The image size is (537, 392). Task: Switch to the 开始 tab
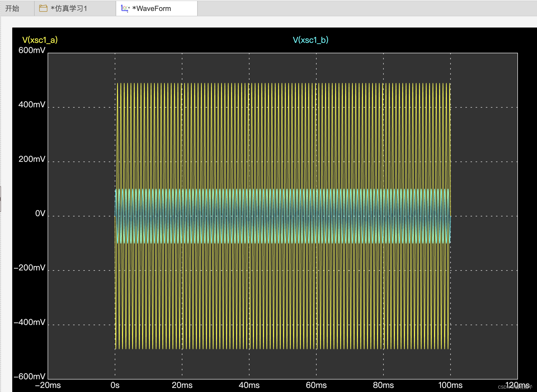tap(12, 8)
